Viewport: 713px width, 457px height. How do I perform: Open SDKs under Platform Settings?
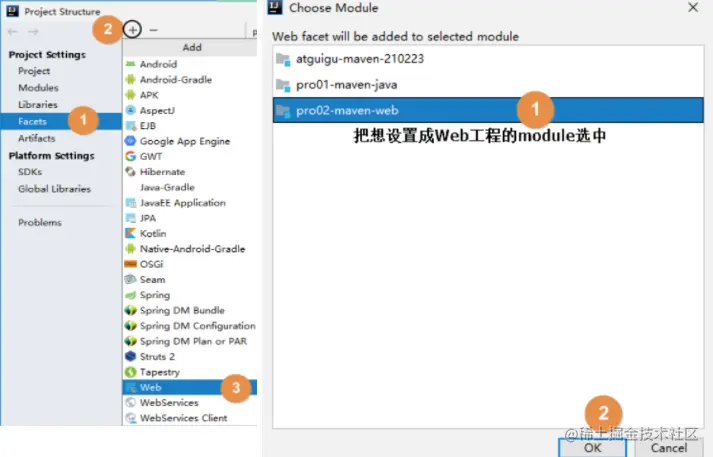click(x=30, y=172)
